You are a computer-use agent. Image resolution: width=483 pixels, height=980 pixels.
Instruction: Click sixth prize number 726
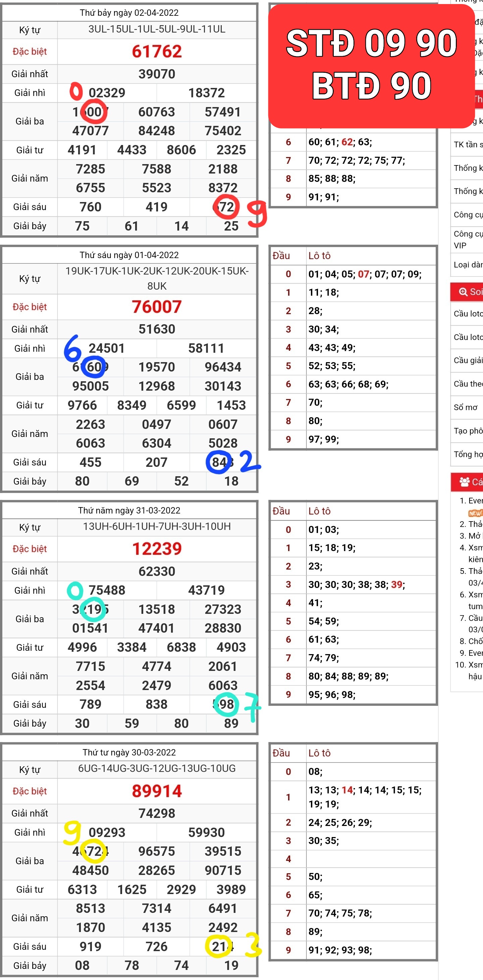(x=157, y=946)
